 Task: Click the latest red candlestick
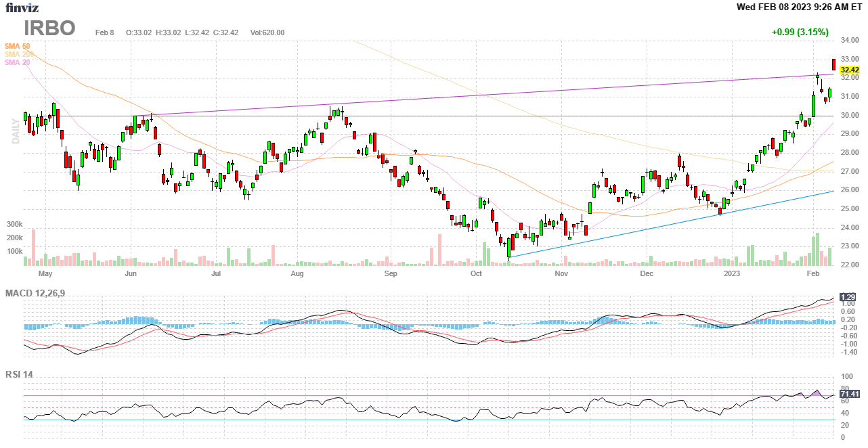(x=833, y=64)
